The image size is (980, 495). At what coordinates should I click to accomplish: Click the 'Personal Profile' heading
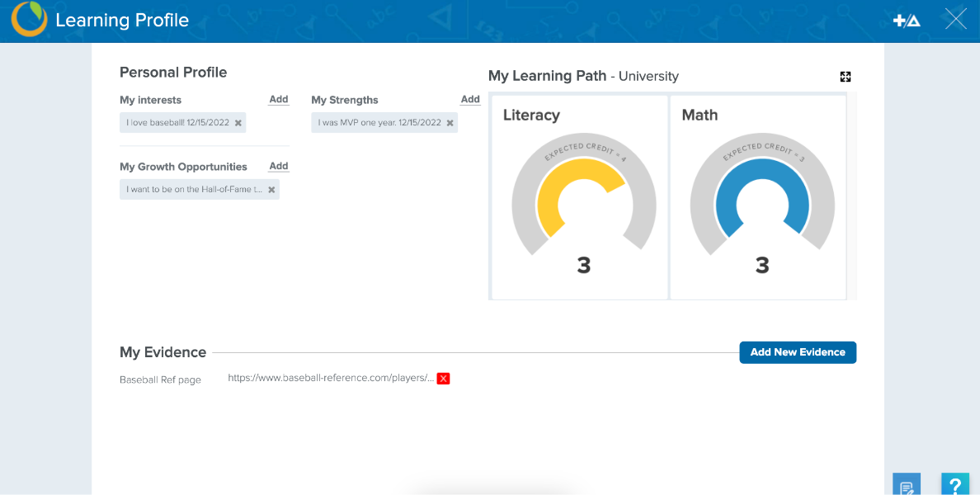pos(173,73)
